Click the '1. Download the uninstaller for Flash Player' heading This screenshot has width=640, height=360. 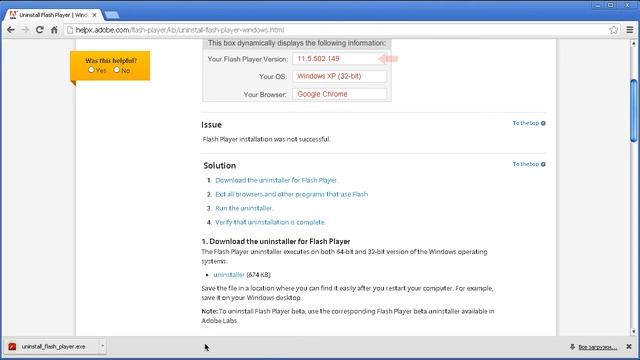coord(276,241)
